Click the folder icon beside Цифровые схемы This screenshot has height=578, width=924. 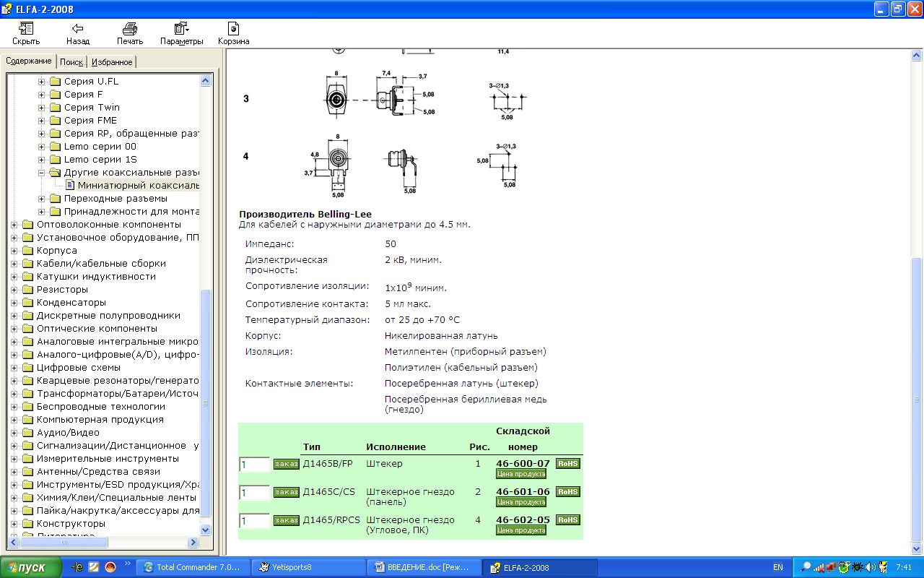click(x=27, y=368)
